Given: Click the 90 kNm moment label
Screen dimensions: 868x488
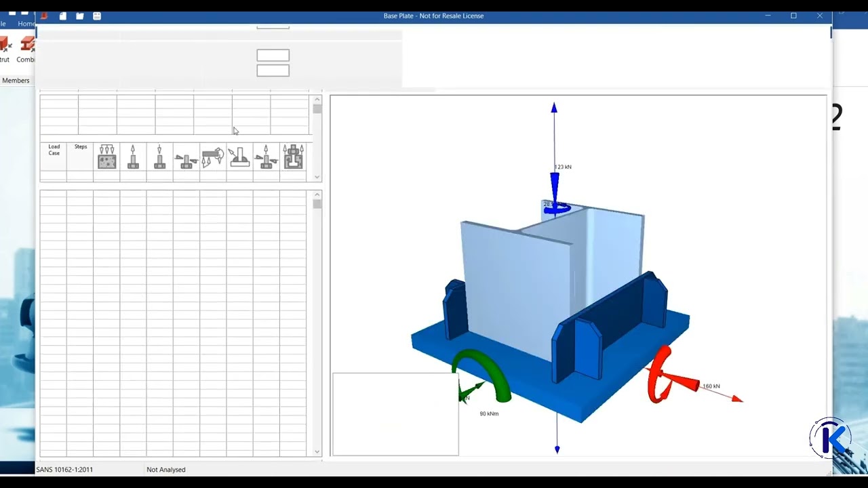Looking at the screenshot, I should [x=489, y=413].
